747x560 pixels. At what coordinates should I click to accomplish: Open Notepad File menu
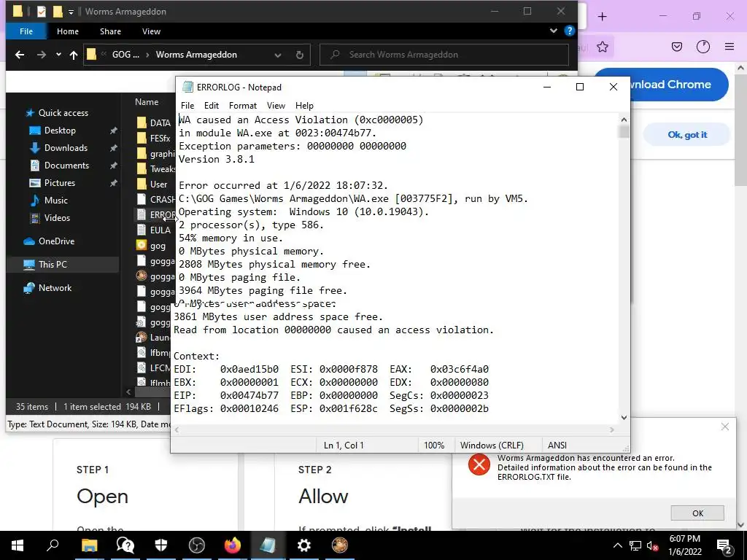pyautogui.click(x=187, y=105)
